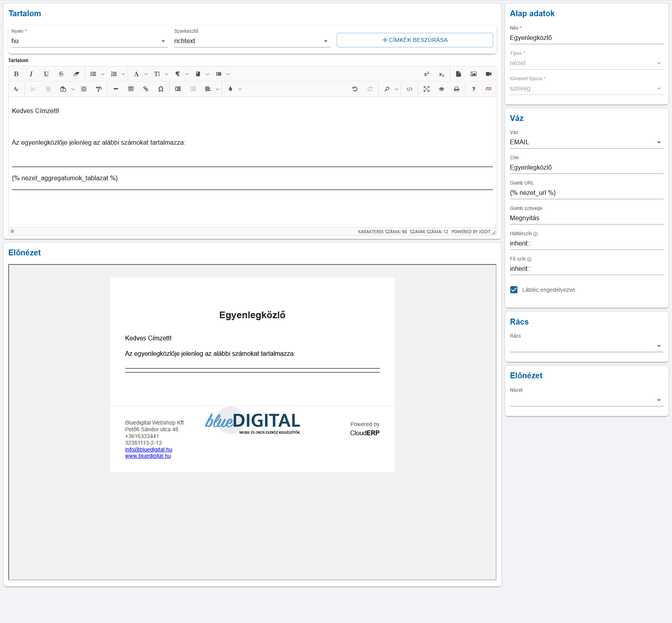Undo the last editor change

coord(355,89)
